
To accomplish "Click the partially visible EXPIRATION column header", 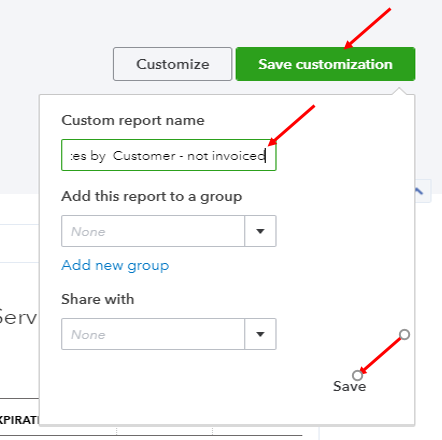I will (x=19, y=420).
